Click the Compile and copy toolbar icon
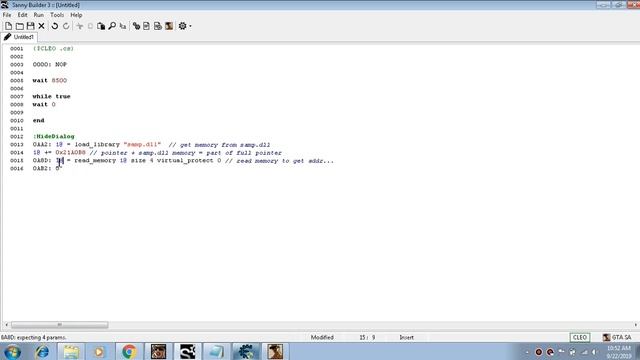 [158, 26]
